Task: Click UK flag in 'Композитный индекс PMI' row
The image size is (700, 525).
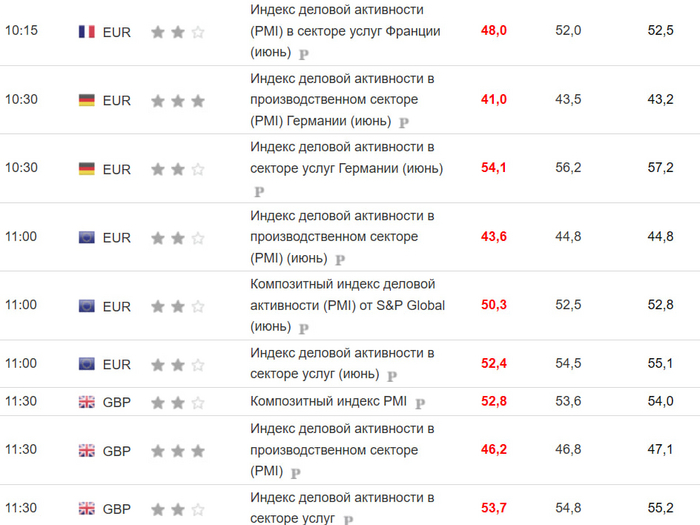Action: 86,402
